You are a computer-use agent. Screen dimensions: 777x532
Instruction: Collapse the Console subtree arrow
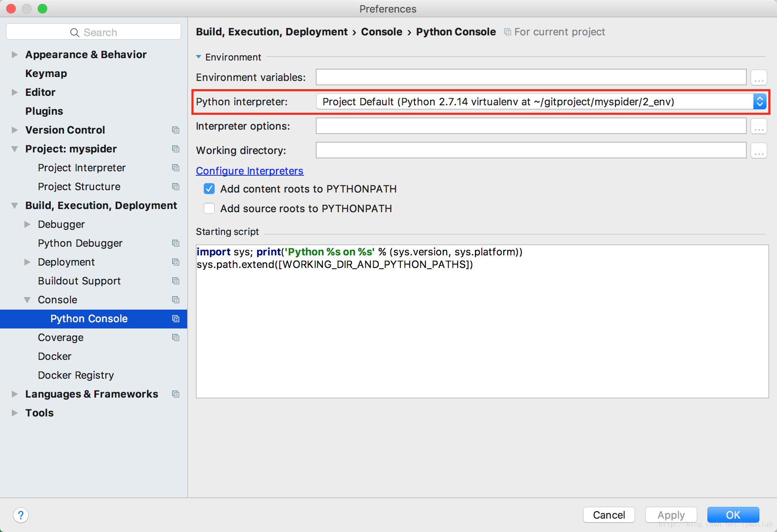pos(27,300)
